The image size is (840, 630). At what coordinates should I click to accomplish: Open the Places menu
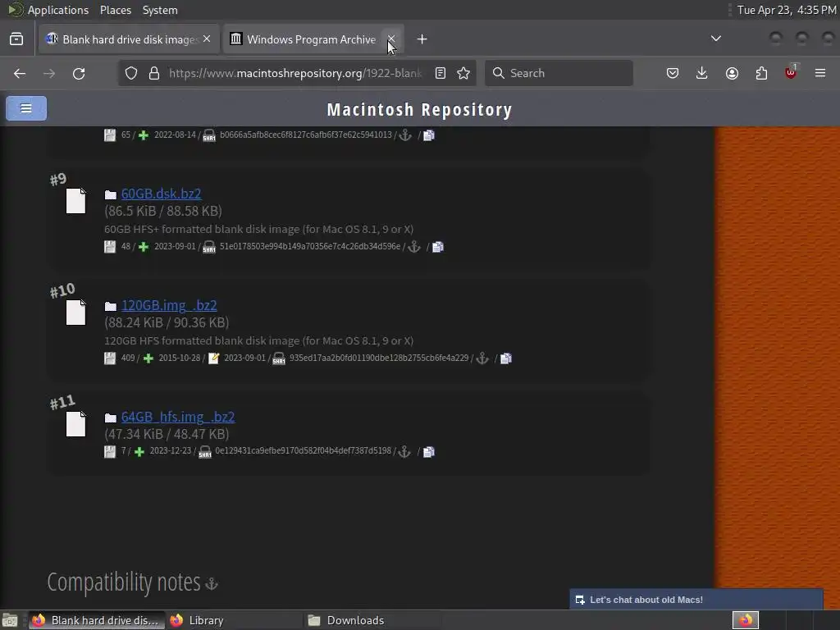[115, 10]
